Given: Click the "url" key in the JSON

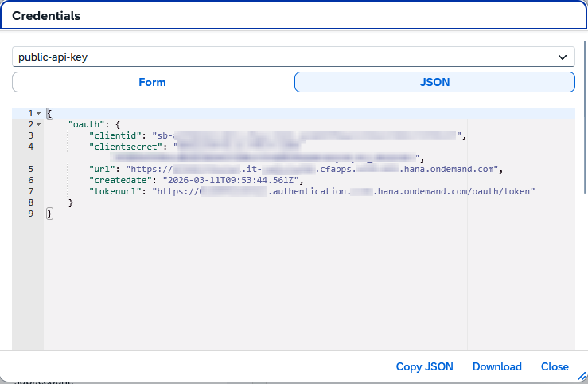Looking at the screenshot, I should click(101, 169).
